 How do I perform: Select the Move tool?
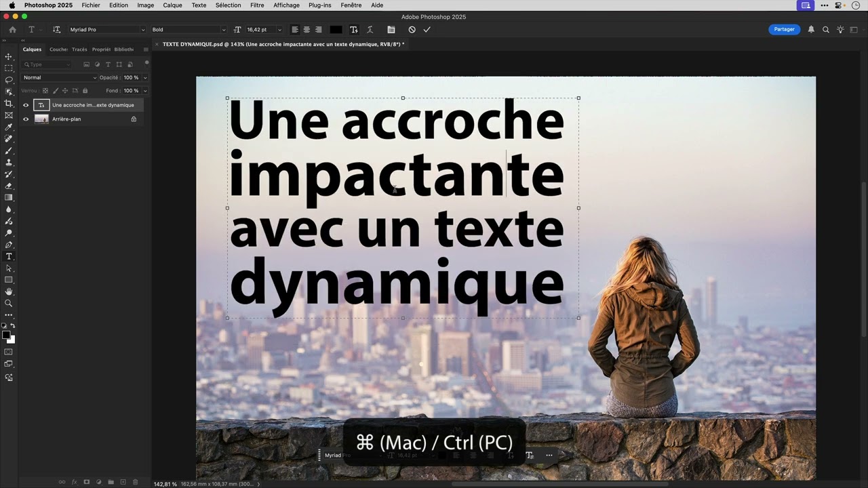[9, 56]
